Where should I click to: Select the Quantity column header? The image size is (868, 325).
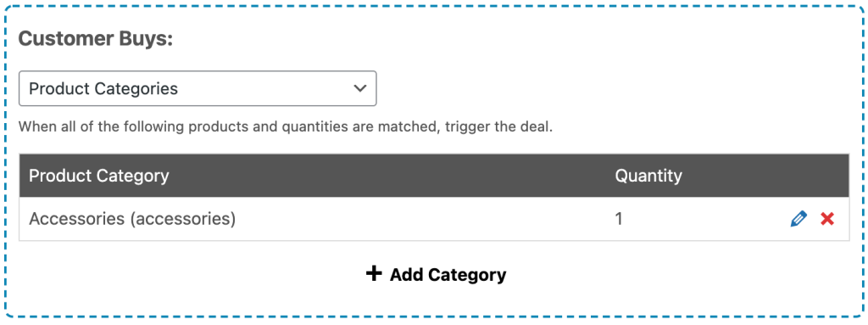pos(648,176)
